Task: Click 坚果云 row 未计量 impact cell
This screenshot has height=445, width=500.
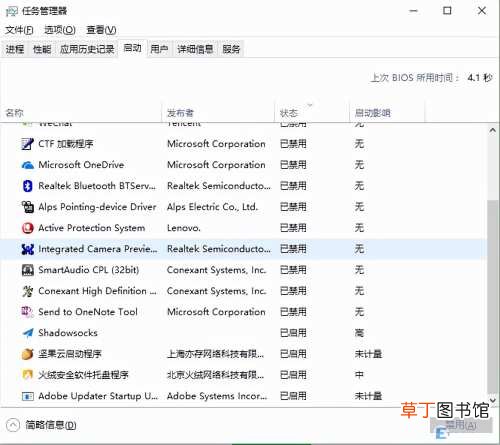Action: click(368, 354)
